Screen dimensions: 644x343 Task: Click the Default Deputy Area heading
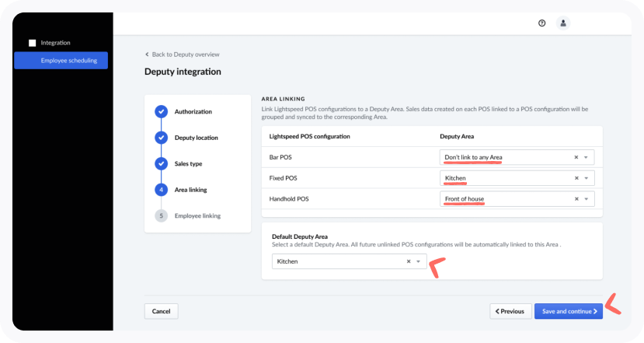point(300,236)
